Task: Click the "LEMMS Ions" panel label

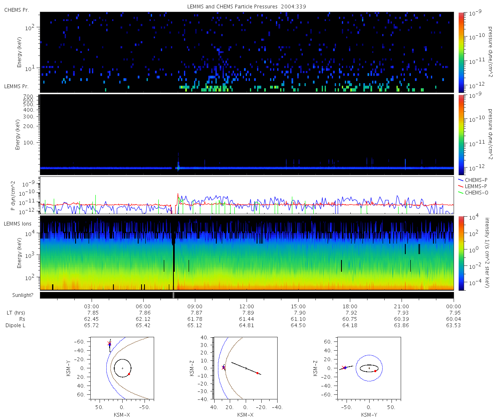Action: tap(18, 224)
